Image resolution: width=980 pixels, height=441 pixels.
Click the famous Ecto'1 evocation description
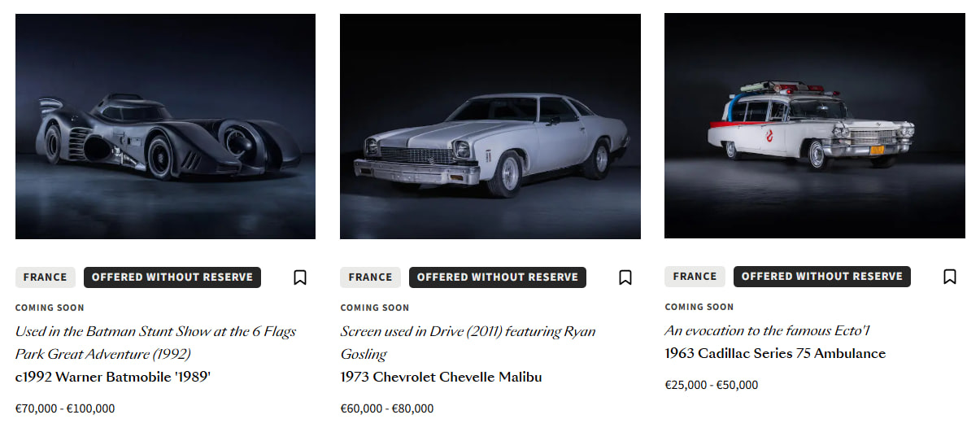[x=767, y=330]
